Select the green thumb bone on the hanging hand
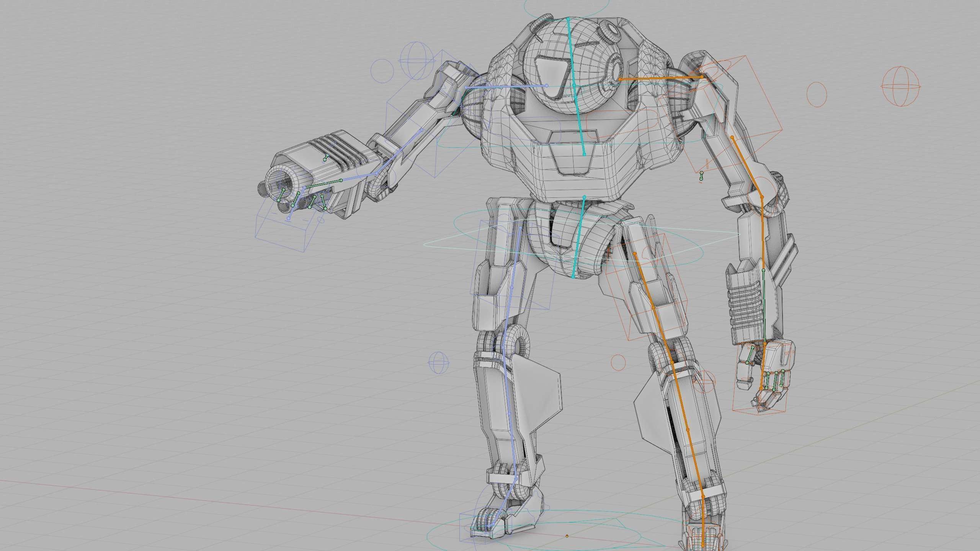 [x=750, y=355]
